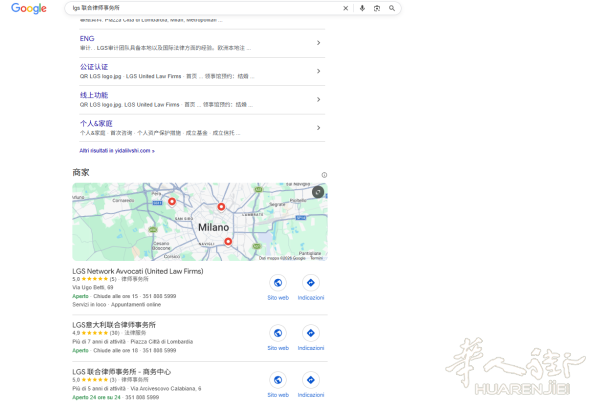The width and height of the screenshot is (600, 409).
Task: Click the Termini link on the map
Action: point(316,258)
